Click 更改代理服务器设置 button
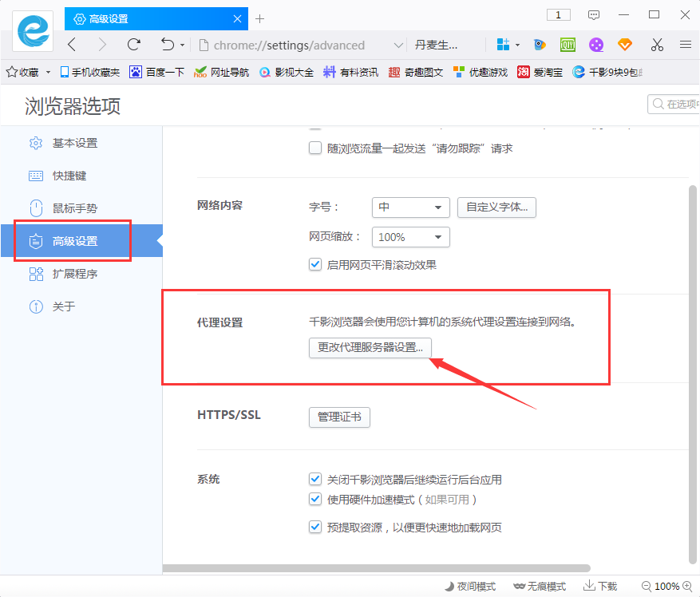This screenshot has width=700, height=597. tap(370, 348)
